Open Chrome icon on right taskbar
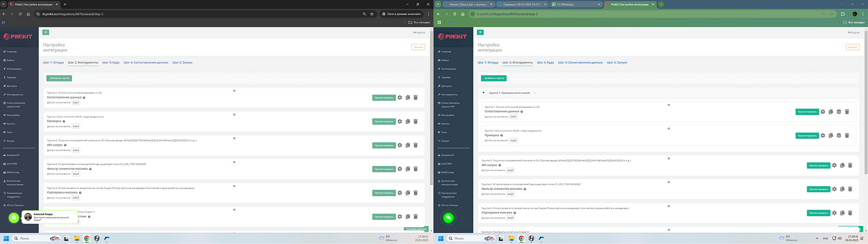 [x=521, y=238]
